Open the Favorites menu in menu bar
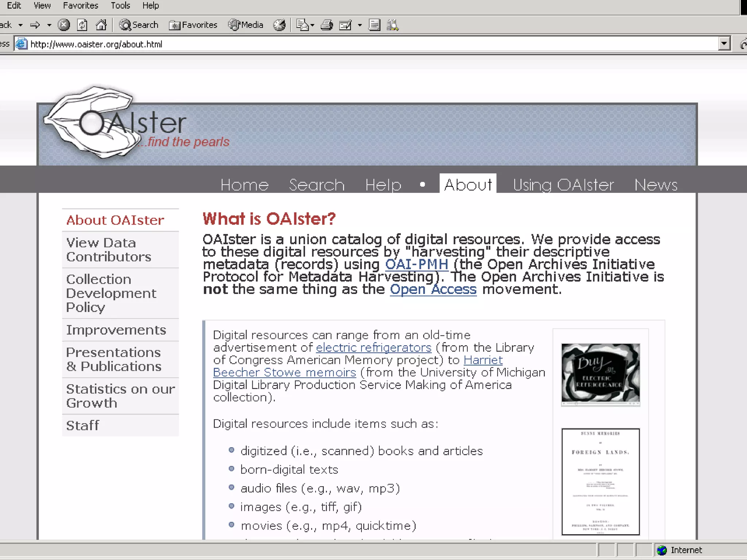 point(81,5)
